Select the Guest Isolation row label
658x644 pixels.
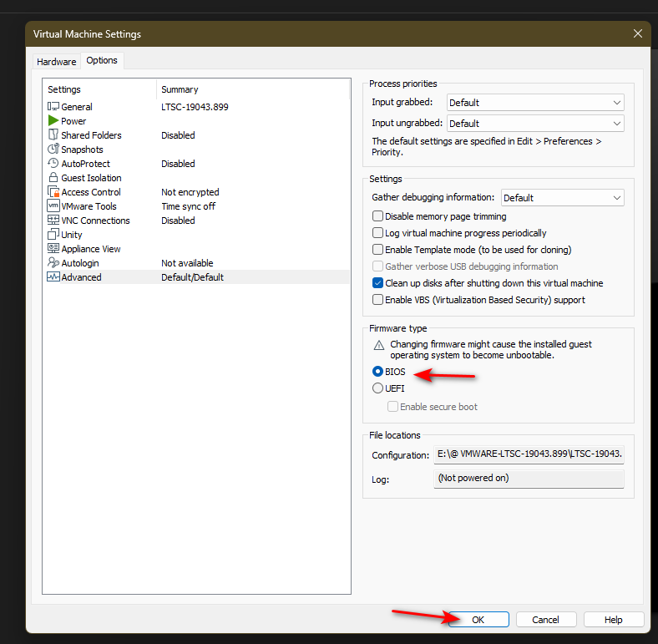point(91,178)
